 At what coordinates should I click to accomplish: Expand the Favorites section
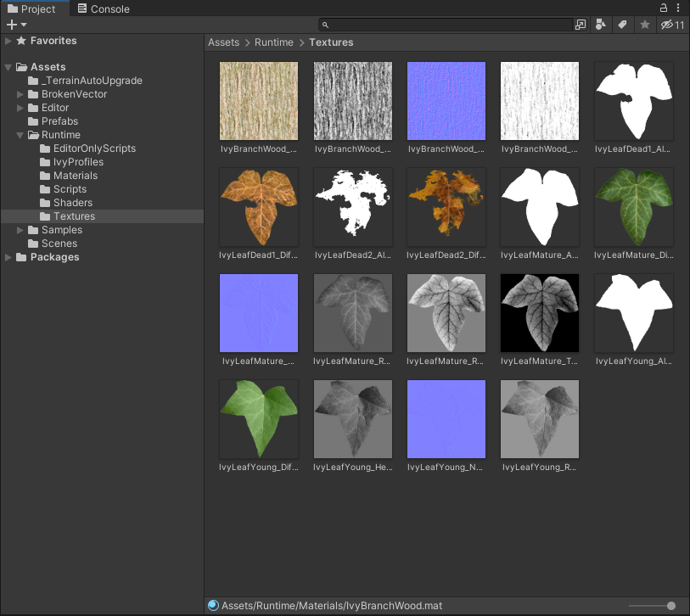tap(8, 41)
